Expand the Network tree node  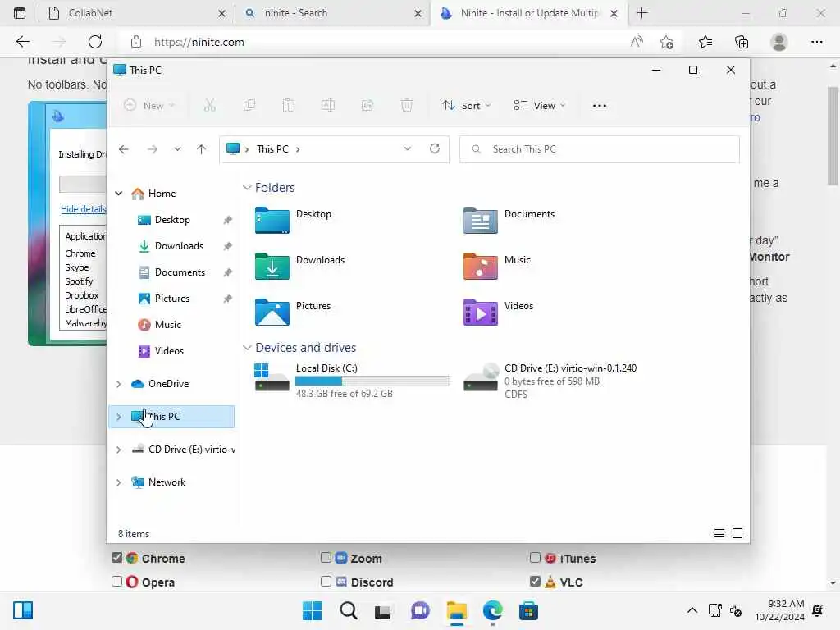click(119, 482)
